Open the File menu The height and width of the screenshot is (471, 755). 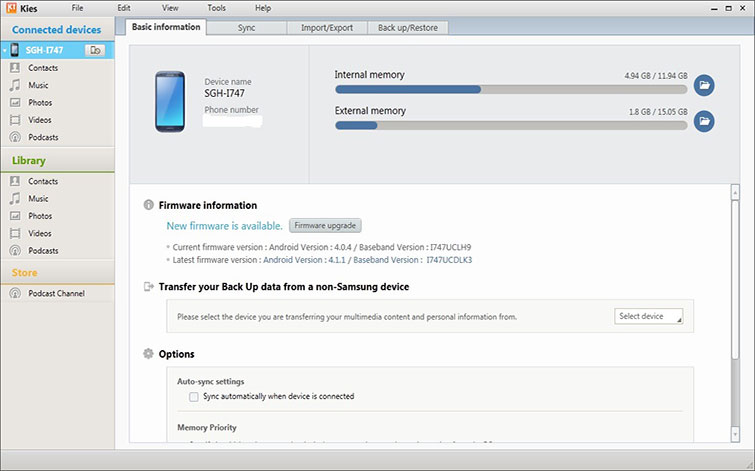(77, 8)
